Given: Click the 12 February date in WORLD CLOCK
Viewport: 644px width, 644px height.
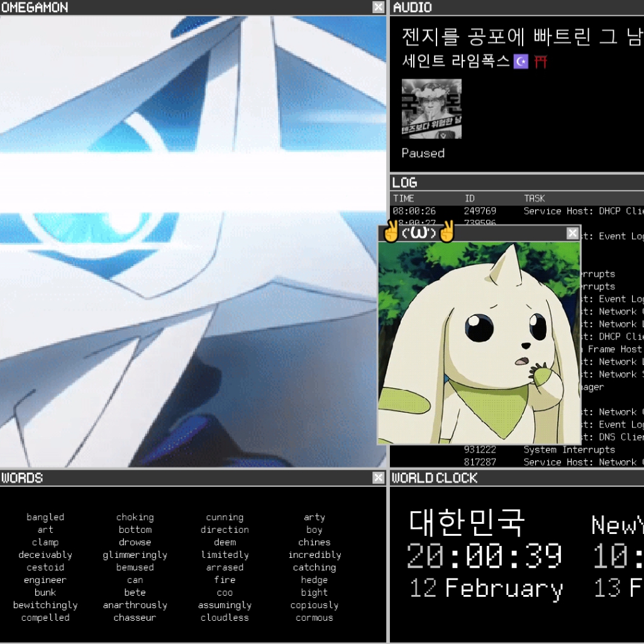Looking at the screenshot, I should click(x=486, y=588).
